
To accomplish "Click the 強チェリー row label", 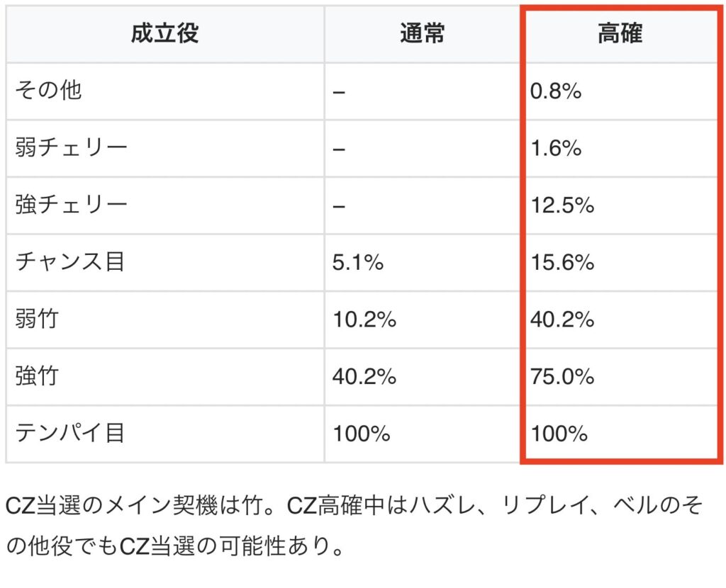I will [x=72, y=205].
